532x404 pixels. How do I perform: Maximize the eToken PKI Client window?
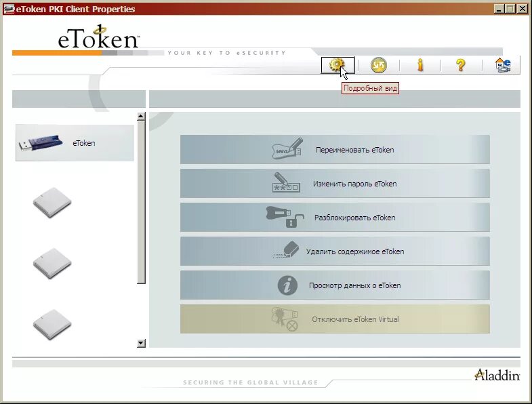click(x=510, y=9)
